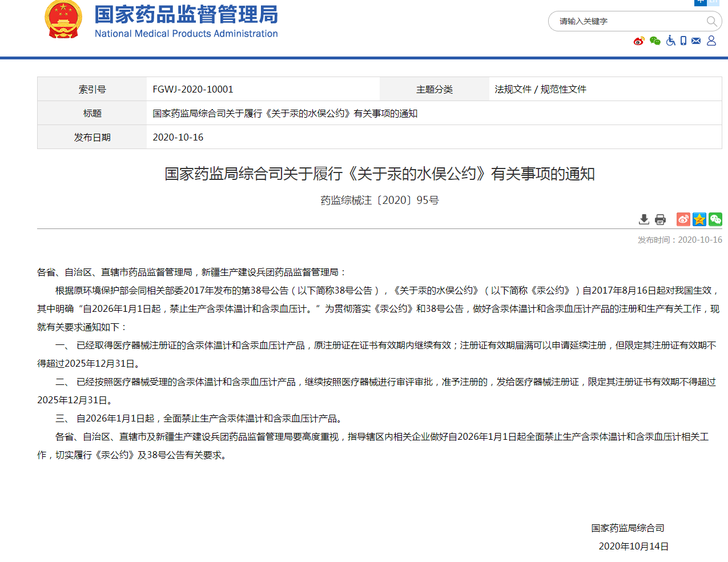Viewport: 728px width, 562px height.
Task: Click the 索引号 label cell
Action: [92, 89]
